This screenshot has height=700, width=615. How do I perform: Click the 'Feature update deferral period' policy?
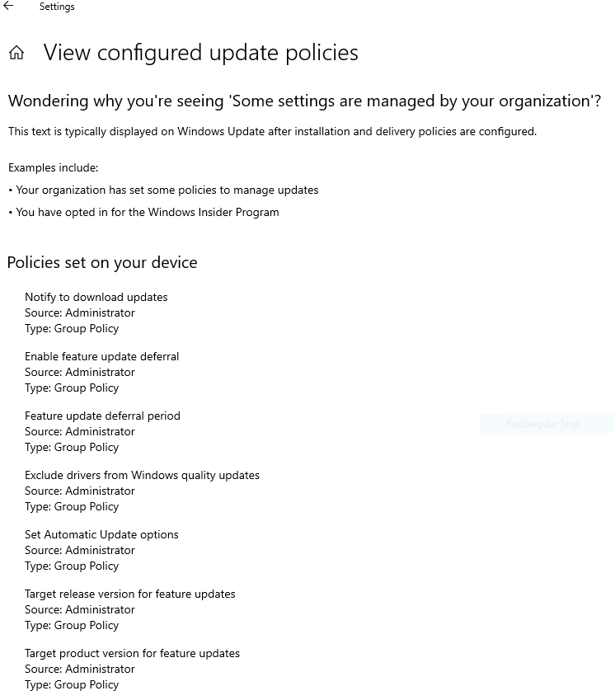(102, 416)
